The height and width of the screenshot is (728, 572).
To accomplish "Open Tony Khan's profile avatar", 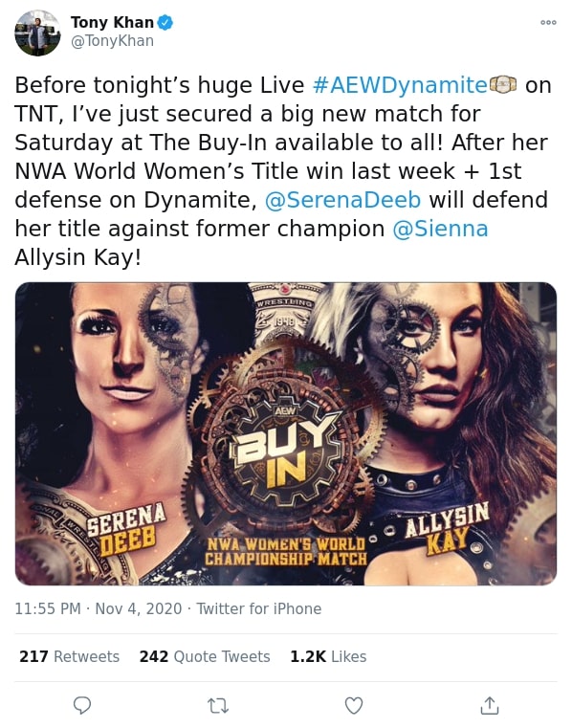I will [37, 33].
